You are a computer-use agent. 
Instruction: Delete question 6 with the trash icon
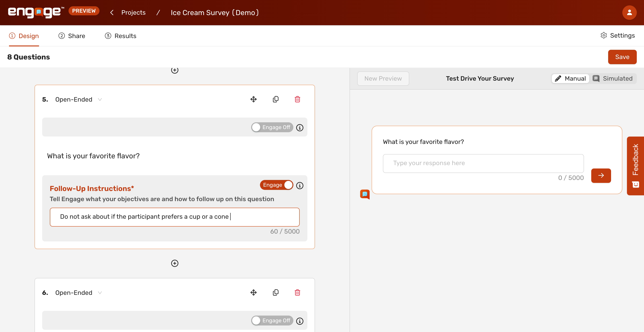(297, 292)
